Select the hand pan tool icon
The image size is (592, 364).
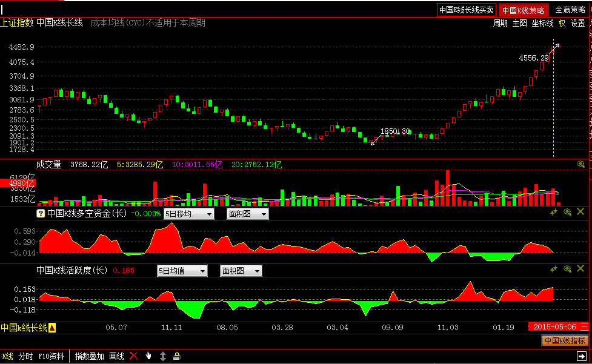pyautogui.click(x=148, y=356)
